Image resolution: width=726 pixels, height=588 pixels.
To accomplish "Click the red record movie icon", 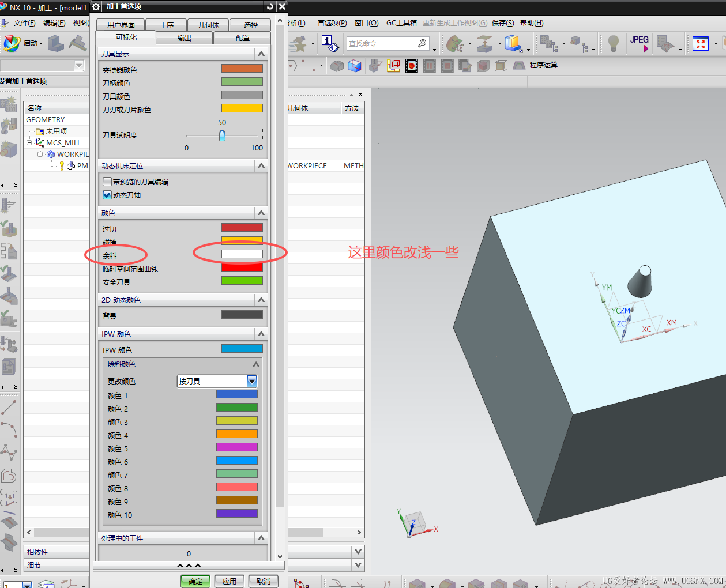I will (411, 66).
